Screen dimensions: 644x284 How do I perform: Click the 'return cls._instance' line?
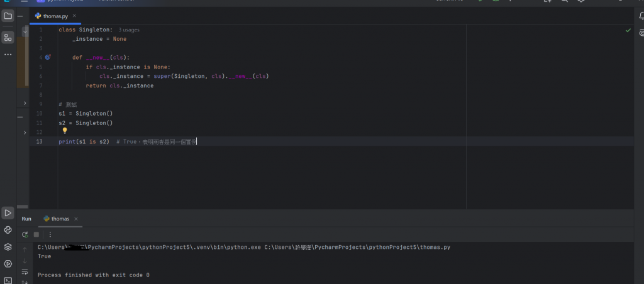[119, 86]
